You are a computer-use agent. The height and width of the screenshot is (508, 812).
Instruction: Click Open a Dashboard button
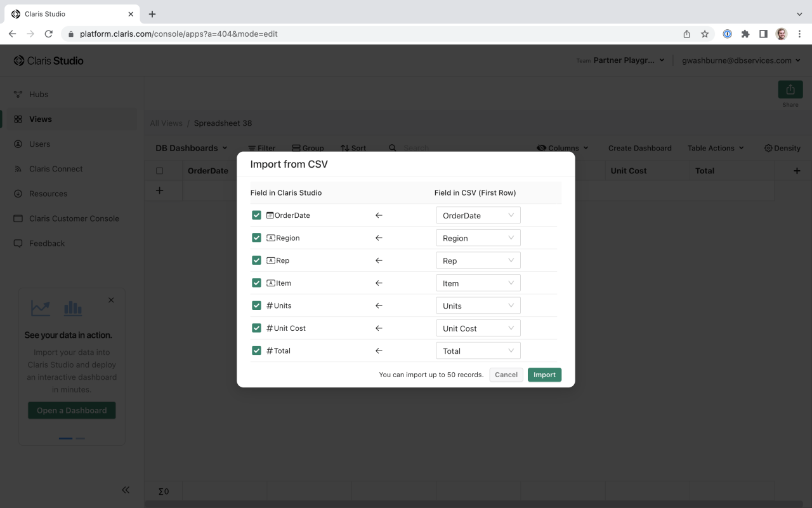pyautogui.click(x=72, y=410)
